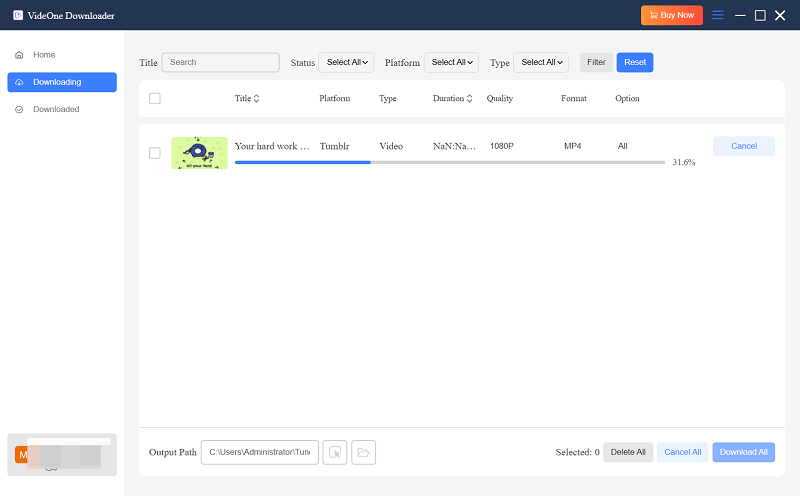
Task: Click the shopping cart Buy Now button
Action: click(672, 15)
